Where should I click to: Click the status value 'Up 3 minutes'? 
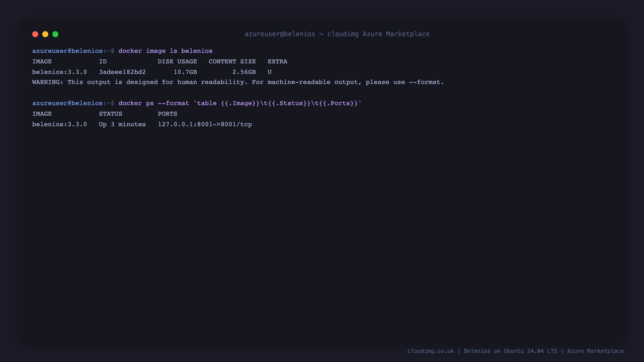tap(122, 124)
